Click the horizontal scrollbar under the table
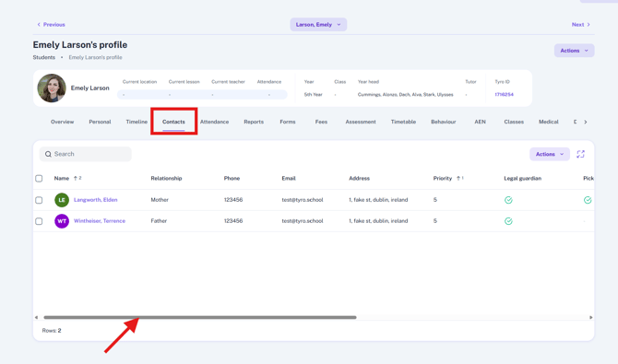Screen dimensions: 618x364 coord(200,317)
